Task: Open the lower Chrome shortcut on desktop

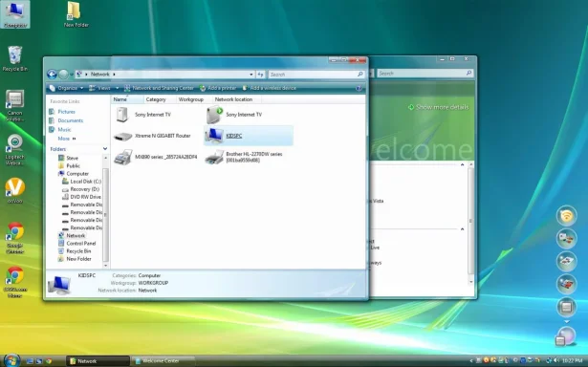Action: click(15, 282)
